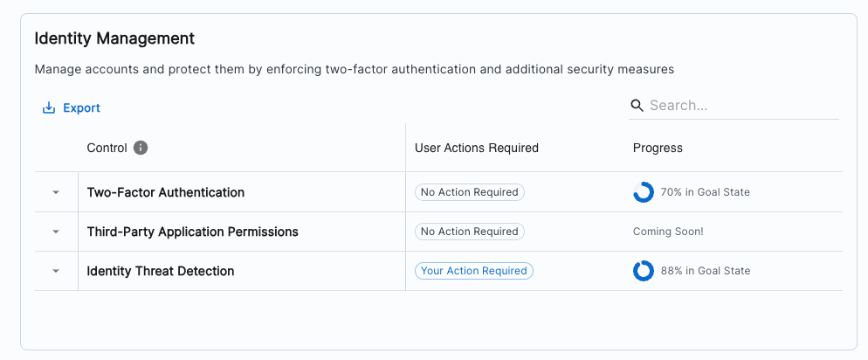Click the 70% progress donut chart
This screenshot has height=360, width=868.
pos(644,192)
